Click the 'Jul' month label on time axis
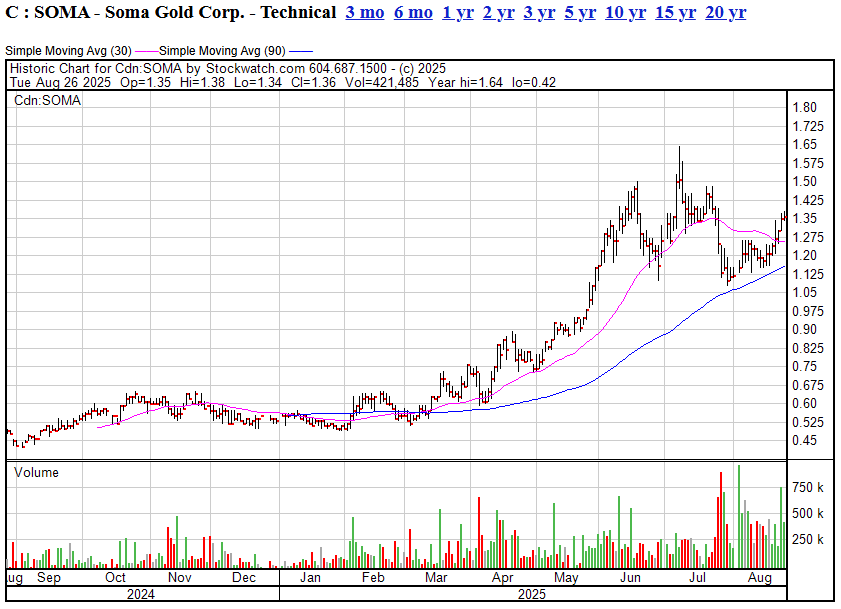The image size is (841, 609). tap(697, 578)
